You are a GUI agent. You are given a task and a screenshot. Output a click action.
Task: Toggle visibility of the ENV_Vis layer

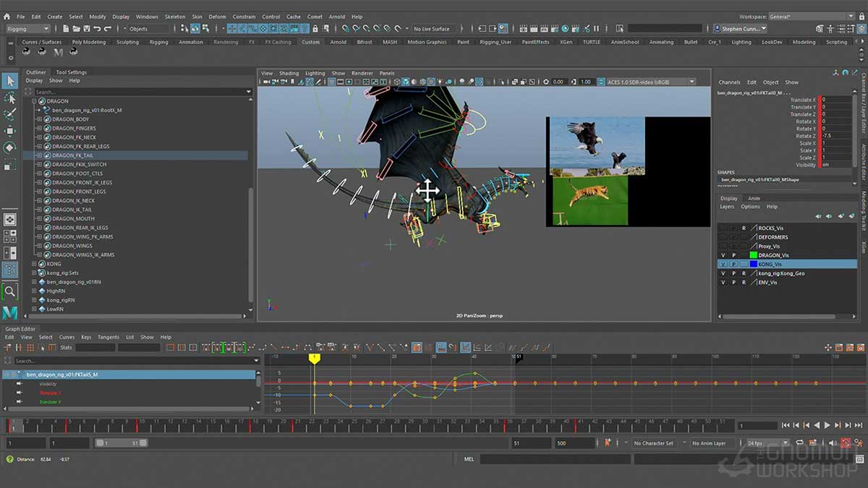coord(722,282)
